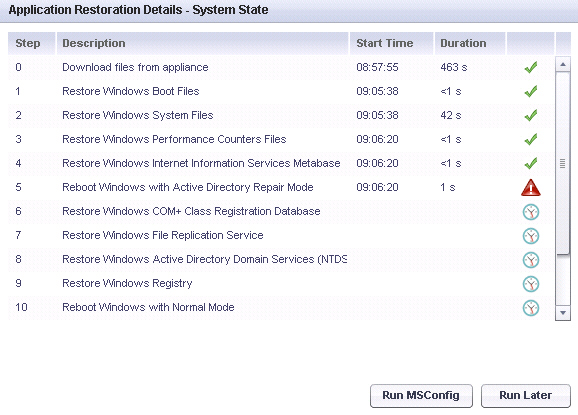
Task: Click the pending clock icon for COM+ Database
Action: [531, 212]
